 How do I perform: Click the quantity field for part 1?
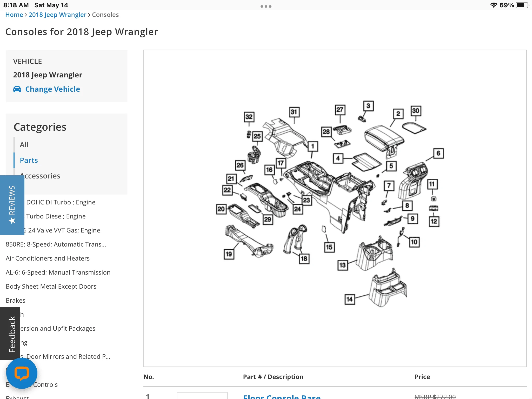point(202,395)
